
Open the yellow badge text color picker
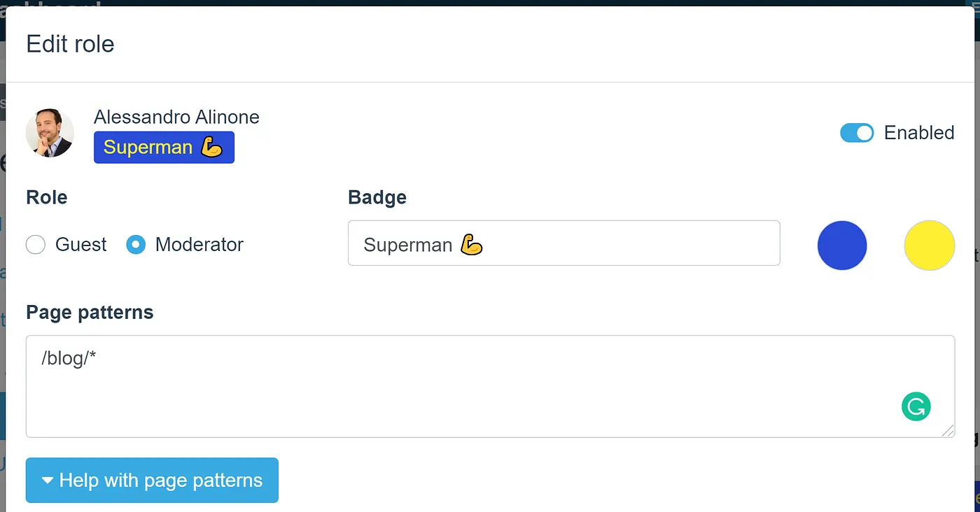(x=929, y=246)
